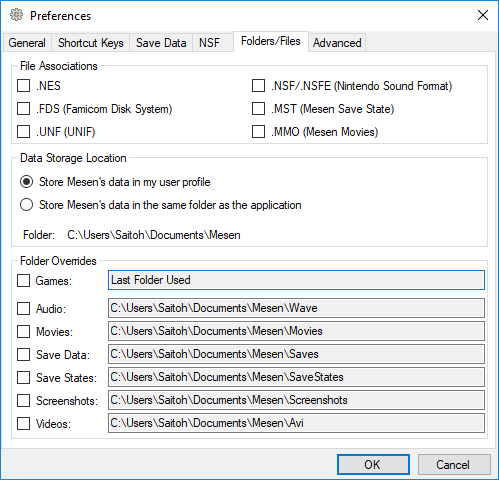Click the Preferences gear icon in title bar
Screen dimensions: 499x480
pos(16,15)
